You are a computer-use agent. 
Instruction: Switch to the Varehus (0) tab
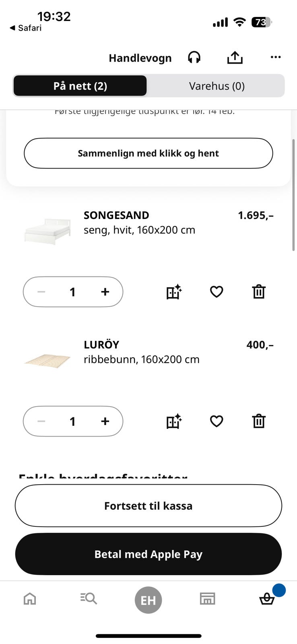(x=217, y=86)
